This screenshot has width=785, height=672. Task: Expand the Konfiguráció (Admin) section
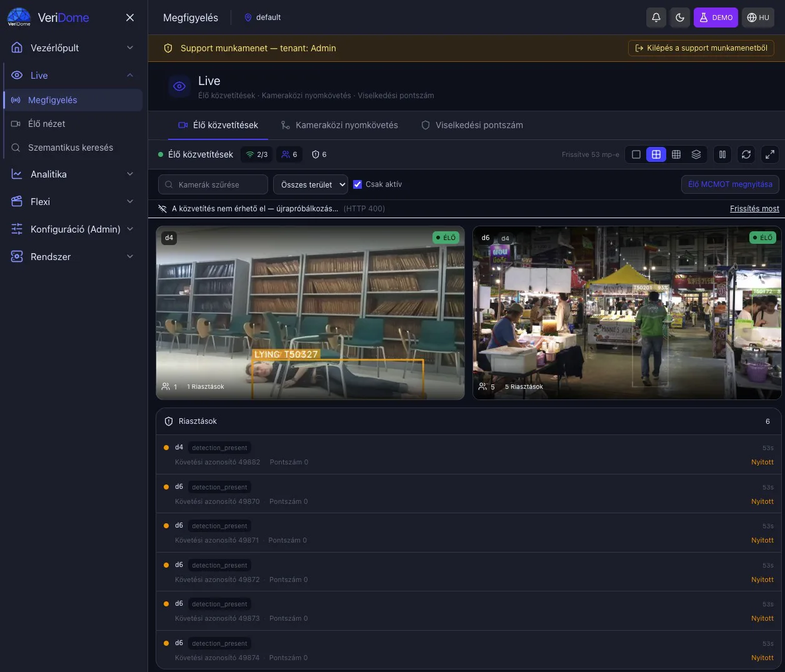tap(73, 229)
